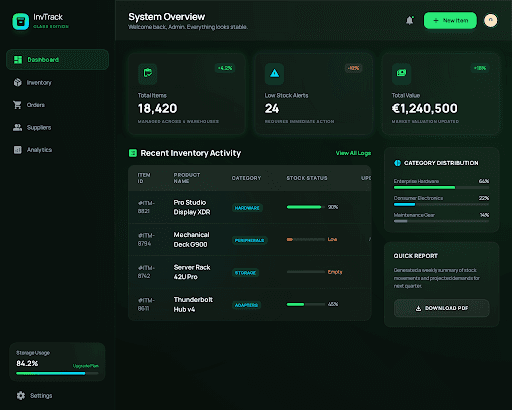Screen dimensions: 512x410
Task: Click the System Overview title
Action: point(167,17)
